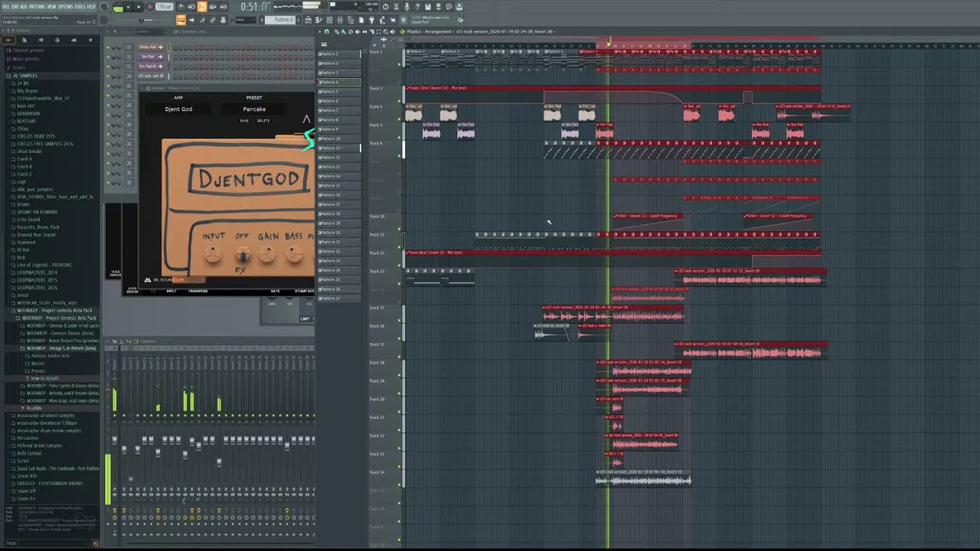Open the snap selector dropdown in toolbar

[x=245, y=19]
